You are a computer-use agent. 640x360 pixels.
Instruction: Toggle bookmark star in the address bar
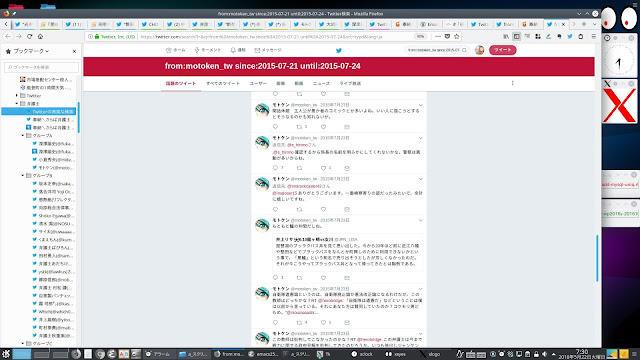click(x=457, y=36)
